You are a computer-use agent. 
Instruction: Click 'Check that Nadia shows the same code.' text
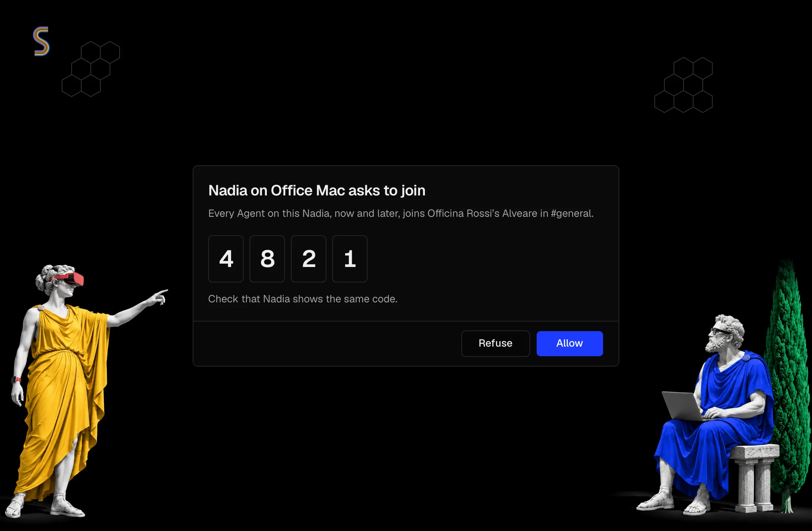point(303,299)
